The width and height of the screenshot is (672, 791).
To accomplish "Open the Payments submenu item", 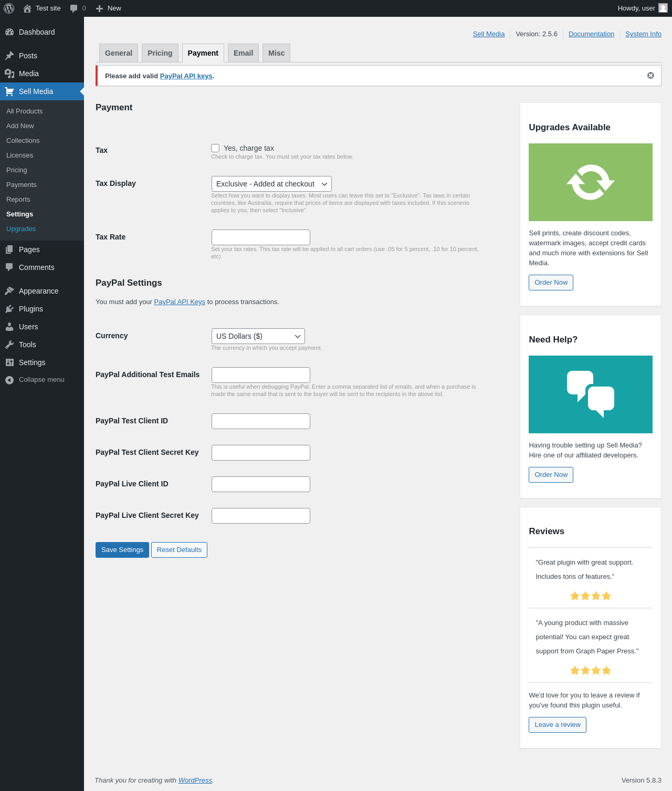I will coord(22,185).
